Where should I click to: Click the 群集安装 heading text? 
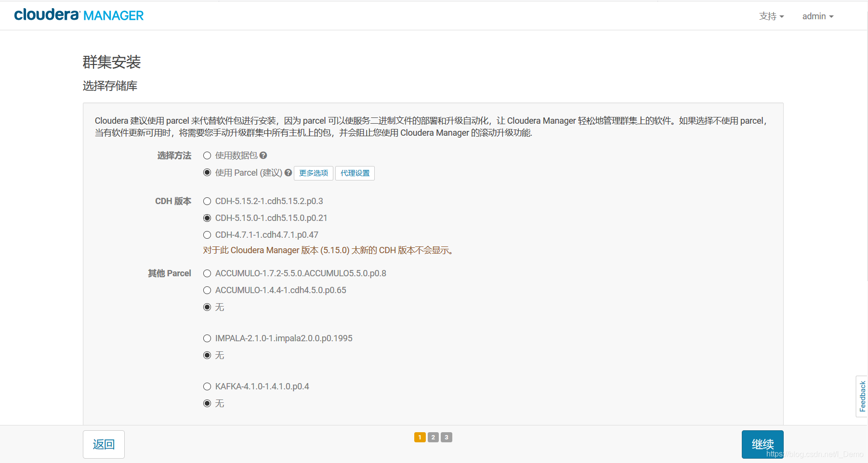point(111,62)
